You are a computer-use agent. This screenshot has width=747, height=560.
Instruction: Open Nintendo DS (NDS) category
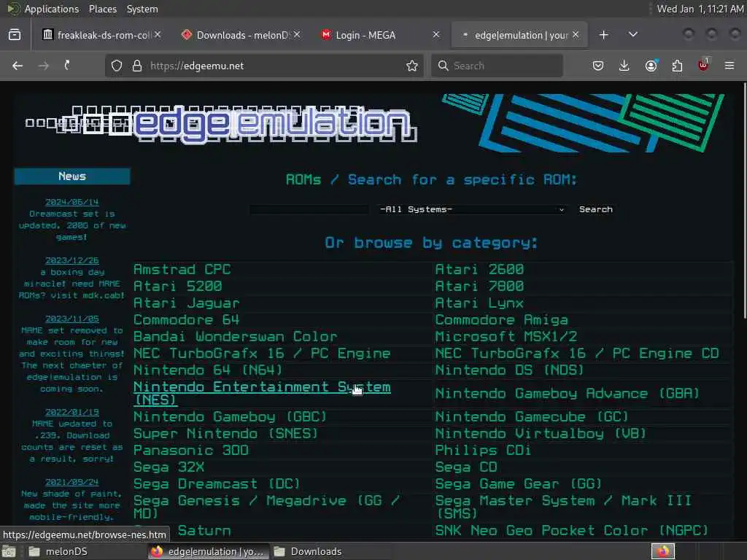pos(509,370)
